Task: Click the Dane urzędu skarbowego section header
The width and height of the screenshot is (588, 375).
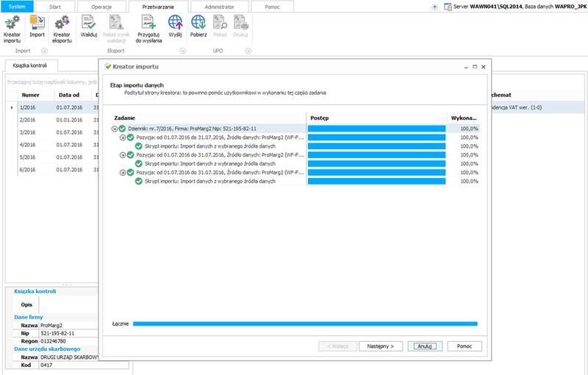Action: coord(47,349)
